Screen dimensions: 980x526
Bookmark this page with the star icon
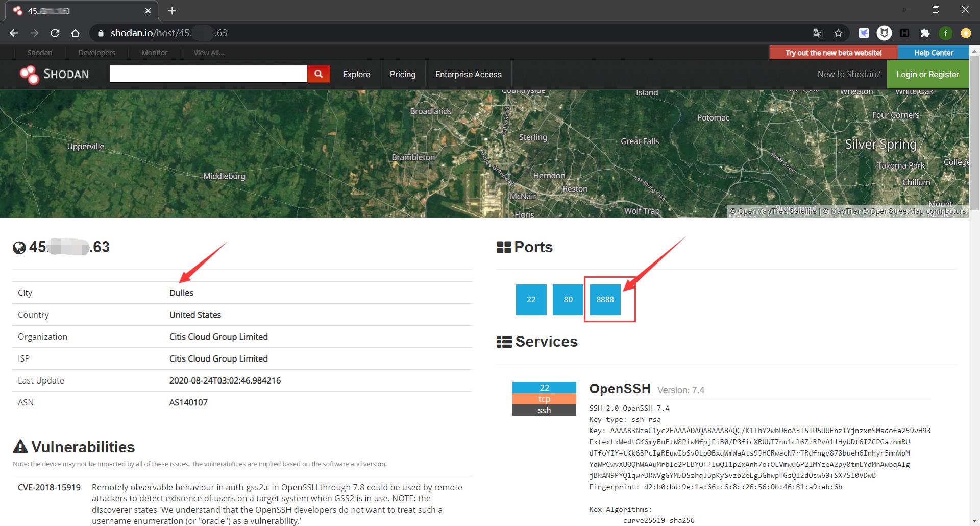point(838,33)
